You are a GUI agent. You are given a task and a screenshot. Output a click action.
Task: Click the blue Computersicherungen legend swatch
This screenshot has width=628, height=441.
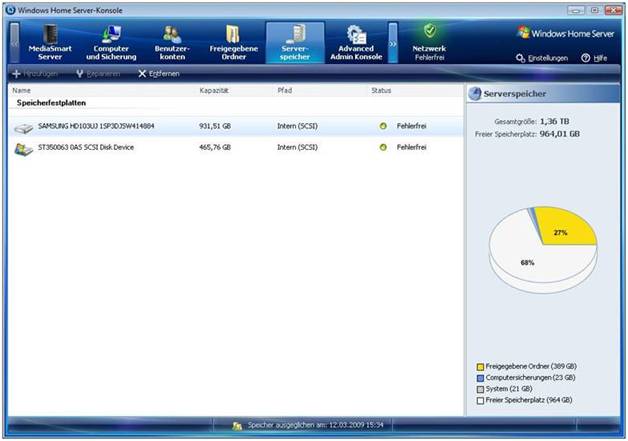pos(480,378)
